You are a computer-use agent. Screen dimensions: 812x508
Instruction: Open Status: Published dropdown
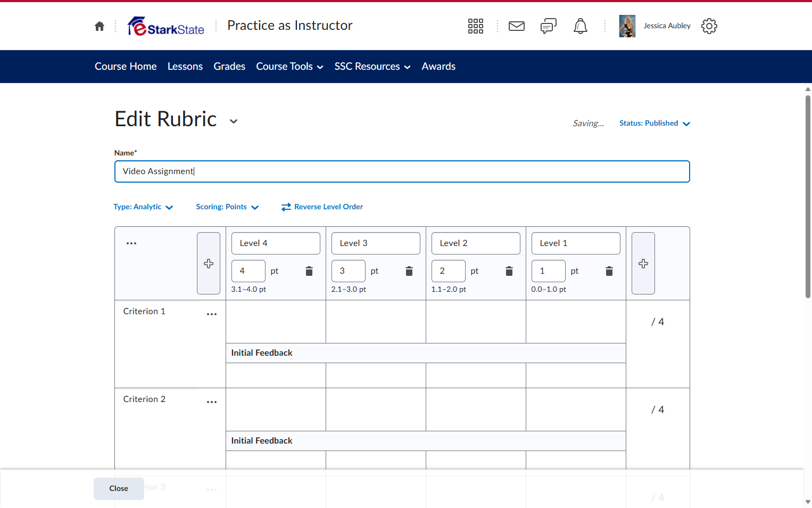point(655,124)
